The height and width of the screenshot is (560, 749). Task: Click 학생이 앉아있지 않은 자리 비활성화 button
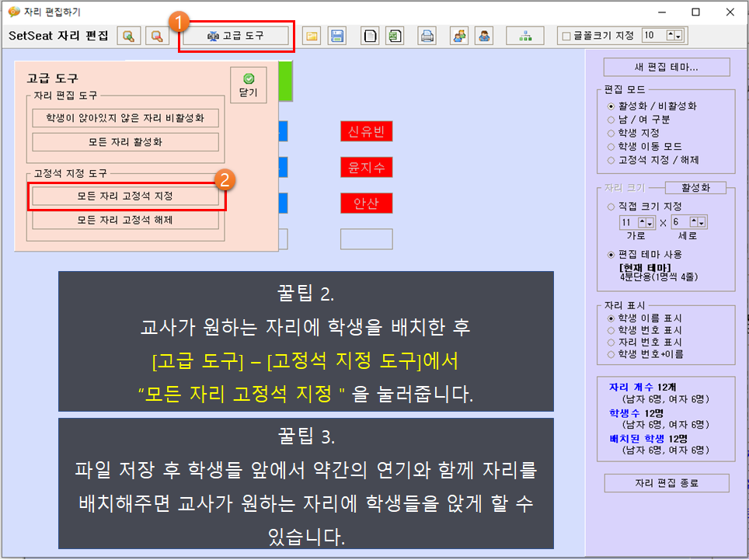pyautogui.click(x=125, y=118)
